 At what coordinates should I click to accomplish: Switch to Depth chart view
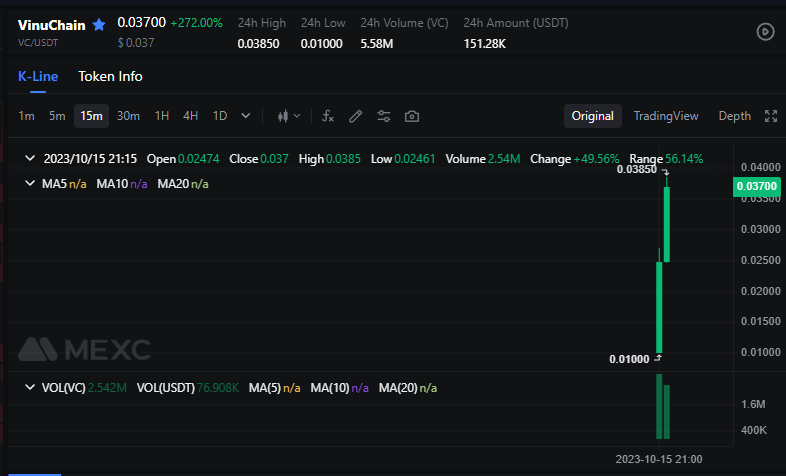click(x=734, y=116)
